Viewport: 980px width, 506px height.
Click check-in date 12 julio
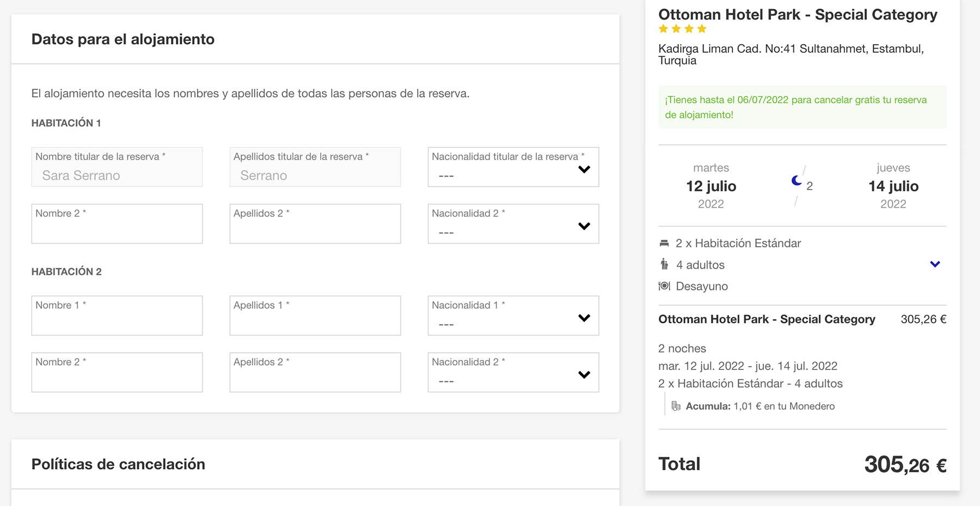point(711,186)
